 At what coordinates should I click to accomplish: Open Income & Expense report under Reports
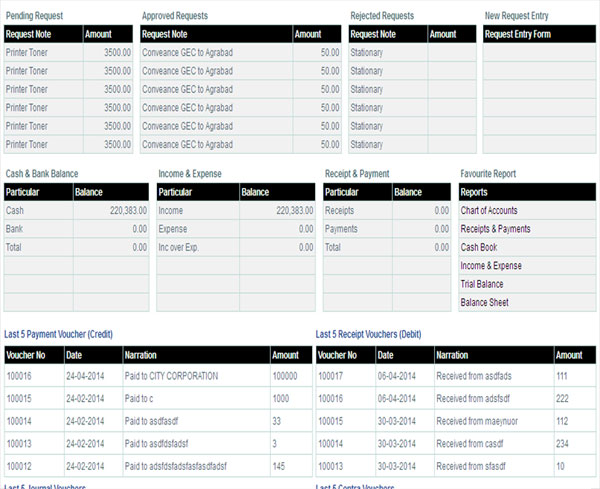(x=492, y=266)
